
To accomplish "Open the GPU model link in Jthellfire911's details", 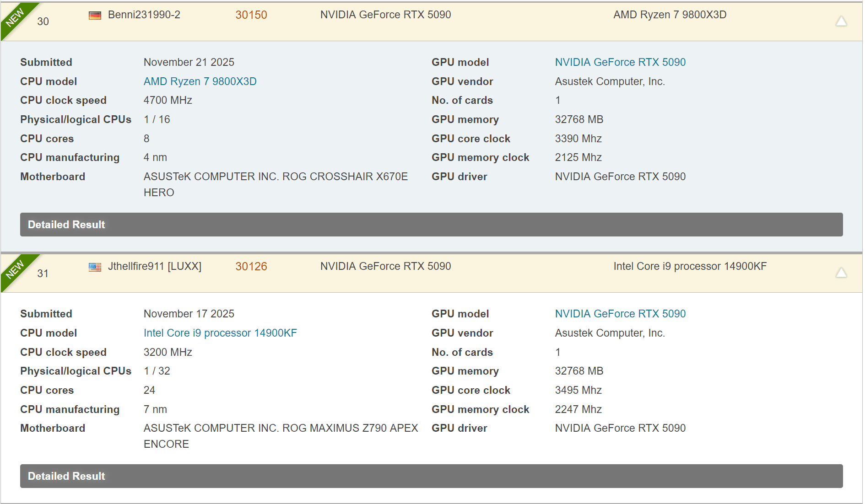I will [620, 314].
